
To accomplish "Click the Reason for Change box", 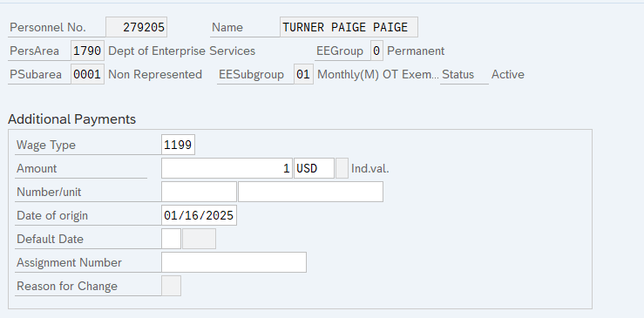I will [171, 286].
